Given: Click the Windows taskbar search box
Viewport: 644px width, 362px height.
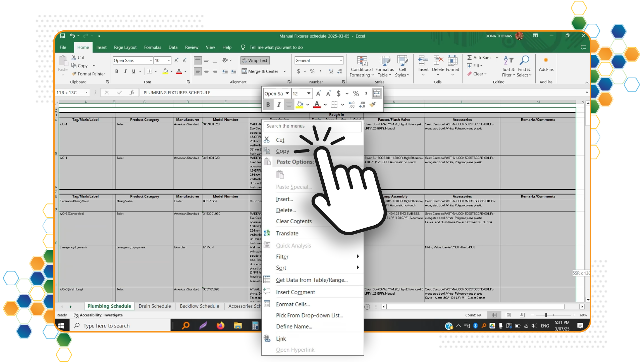Looking at the screenshot, I should pos(120,325).
